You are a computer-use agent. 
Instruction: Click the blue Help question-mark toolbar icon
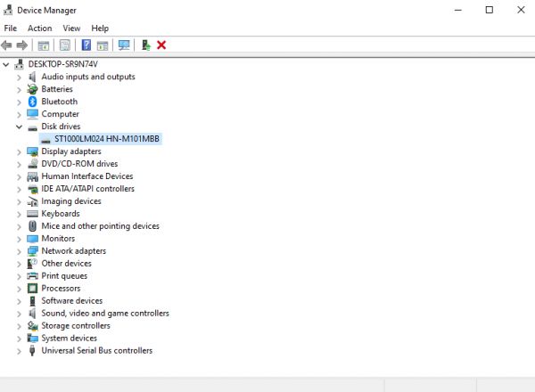pos(86,45)
